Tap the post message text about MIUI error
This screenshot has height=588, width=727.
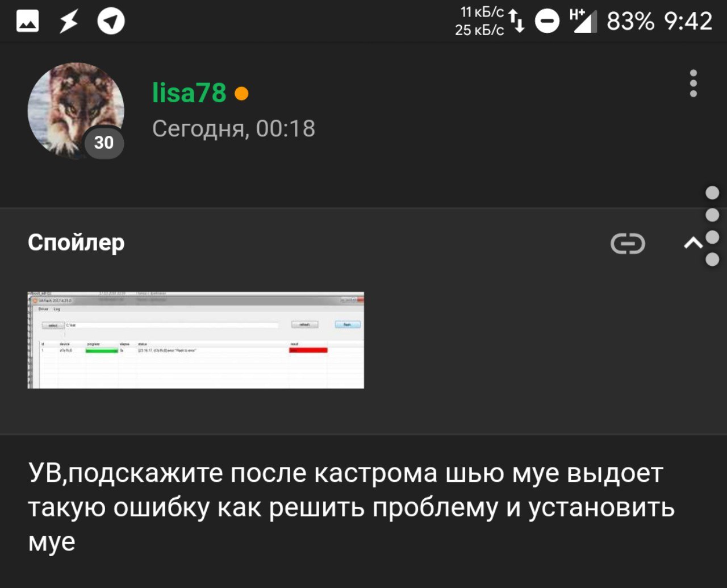point(351,507)
